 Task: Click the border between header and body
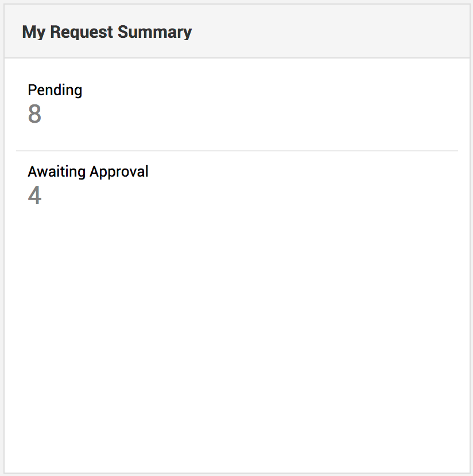tap(236, 58)
